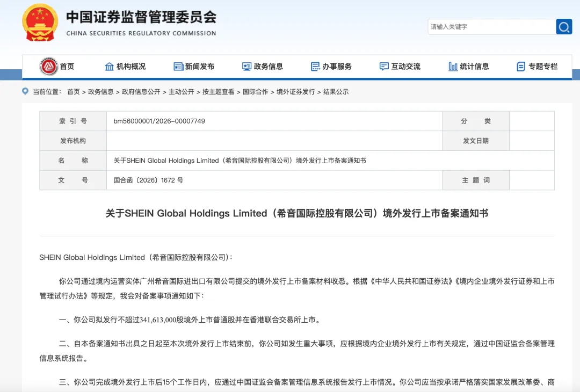Focus the 请输入关键字 search field
Screen dimensions: 580x392
tap(491, 27)
